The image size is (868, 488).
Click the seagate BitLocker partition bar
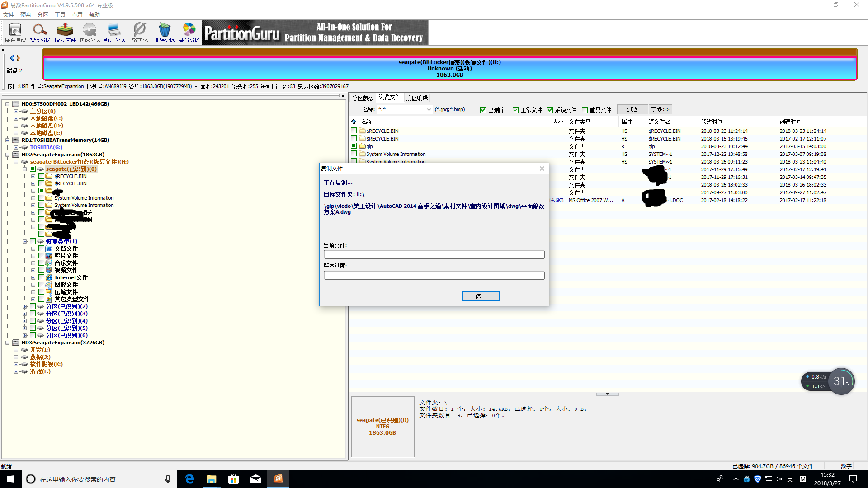(450, 68)
